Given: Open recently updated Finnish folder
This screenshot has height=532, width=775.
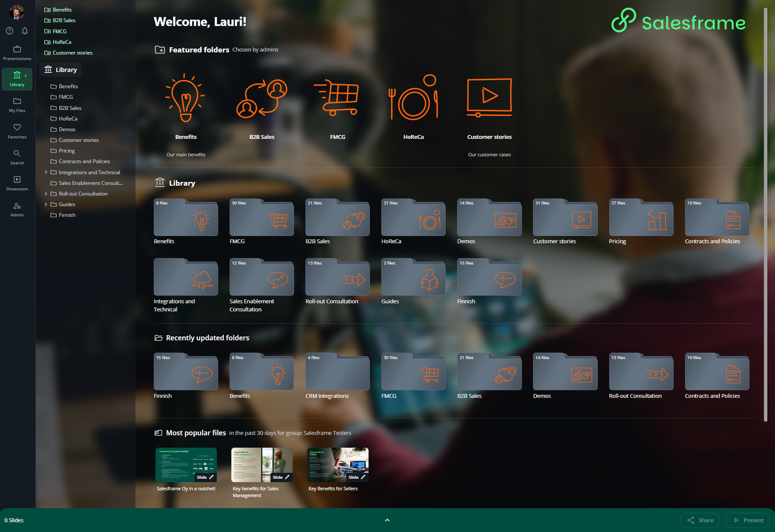Looking at the screenshot, I should 186,372.
